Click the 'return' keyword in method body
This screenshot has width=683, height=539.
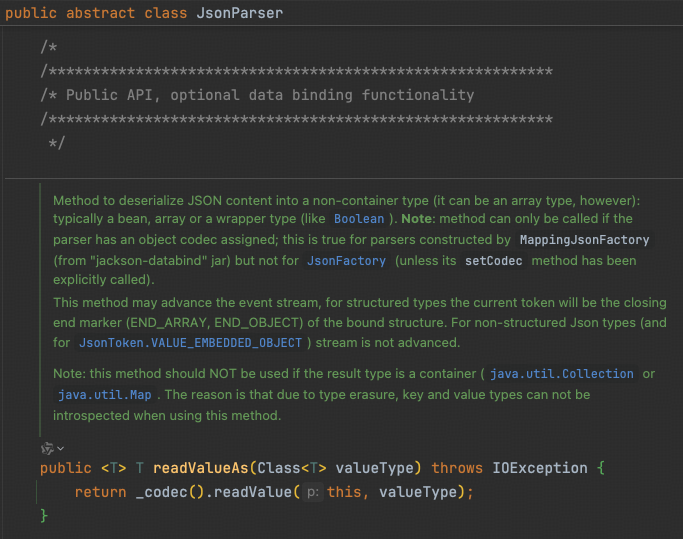(100, 492)
